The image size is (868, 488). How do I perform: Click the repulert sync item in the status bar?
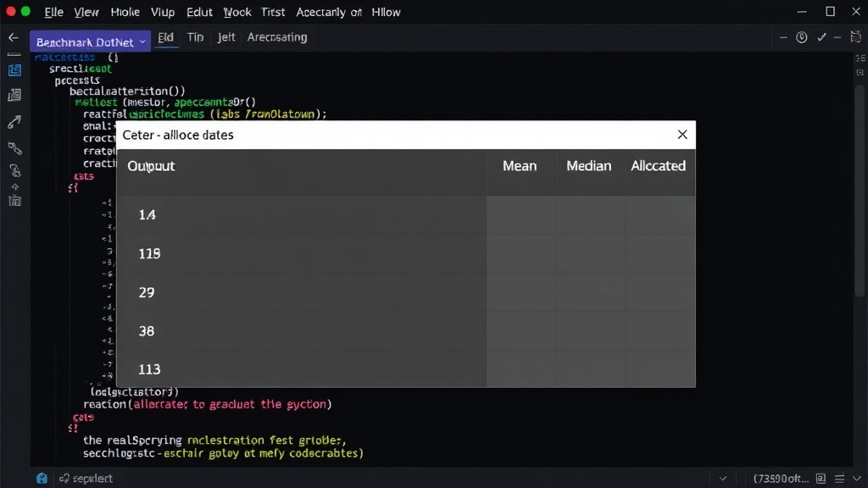[x=86, y=478]
